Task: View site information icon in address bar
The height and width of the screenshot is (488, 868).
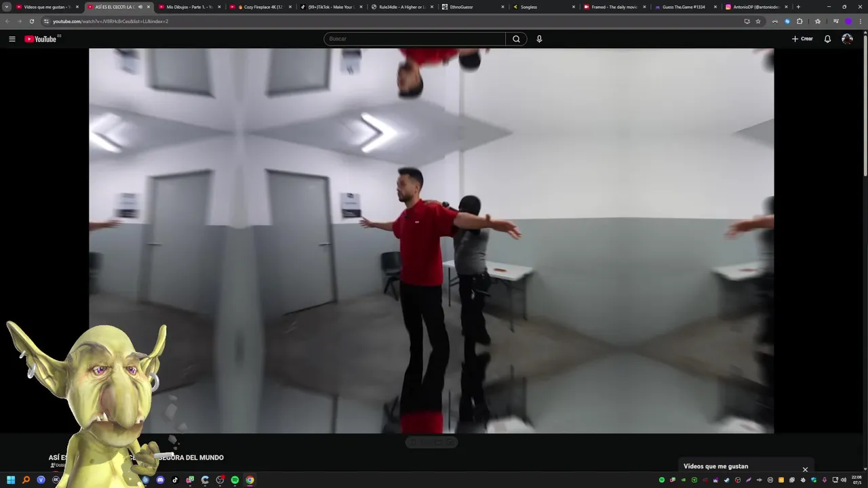Action: pos(46,21)
